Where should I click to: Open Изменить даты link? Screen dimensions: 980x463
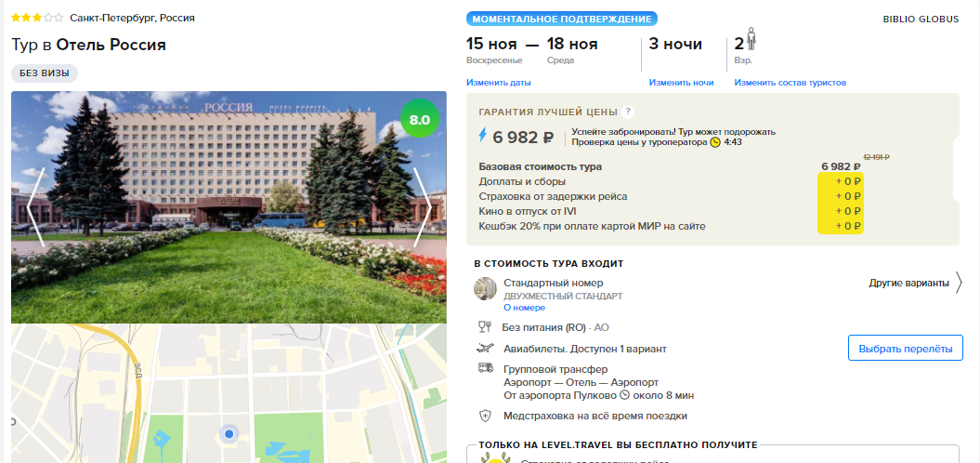coord(499,83)
